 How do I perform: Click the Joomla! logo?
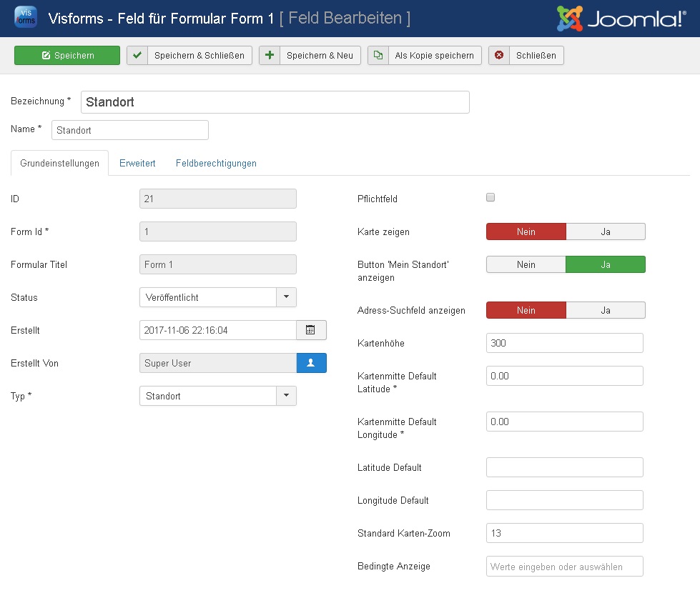point(621,19)
